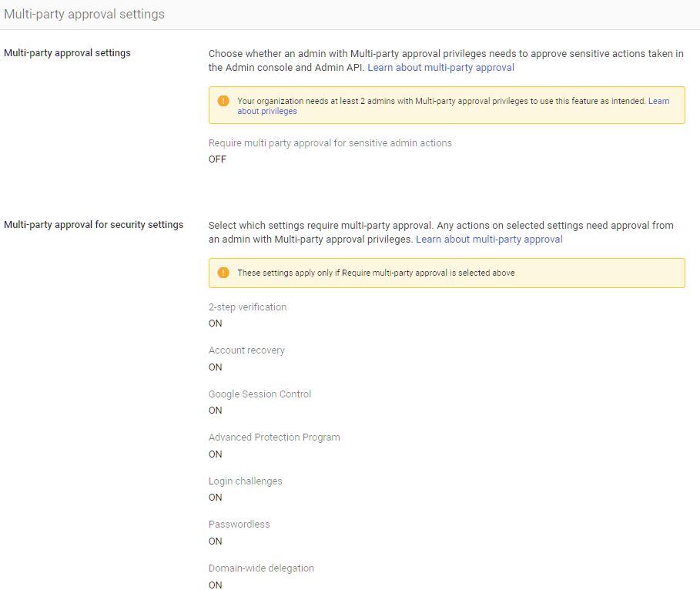Click the 'Multi-party approval for security settings' section label

pyautogui.click(x=94, y=224)
